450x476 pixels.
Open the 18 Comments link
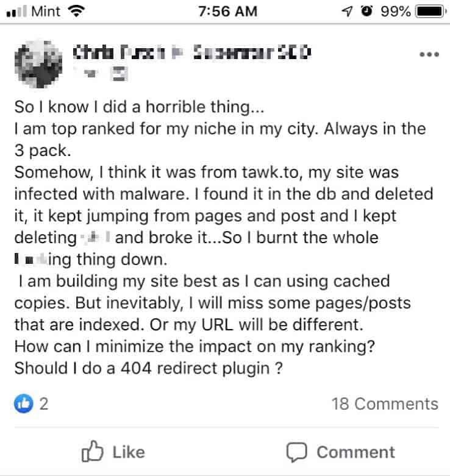tap(384, 403)
